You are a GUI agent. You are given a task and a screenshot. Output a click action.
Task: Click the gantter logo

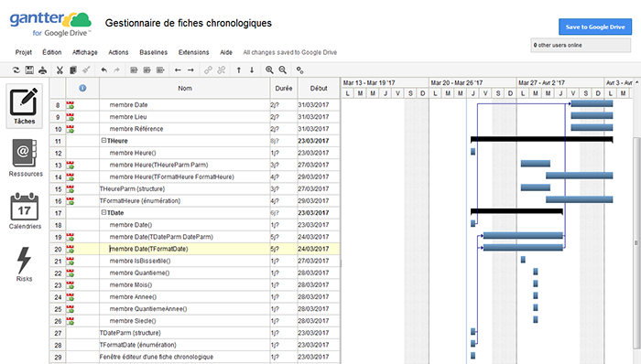(50, 24)
